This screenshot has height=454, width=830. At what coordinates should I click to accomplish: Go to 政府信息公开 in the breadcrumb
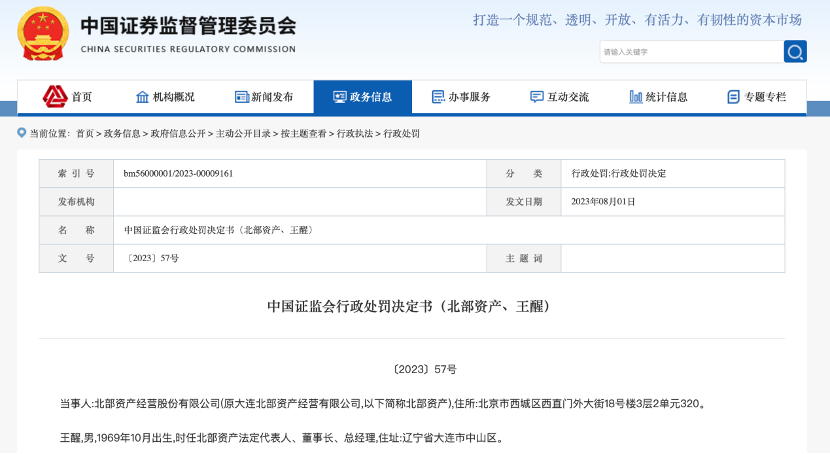click(x=178, y=133)
